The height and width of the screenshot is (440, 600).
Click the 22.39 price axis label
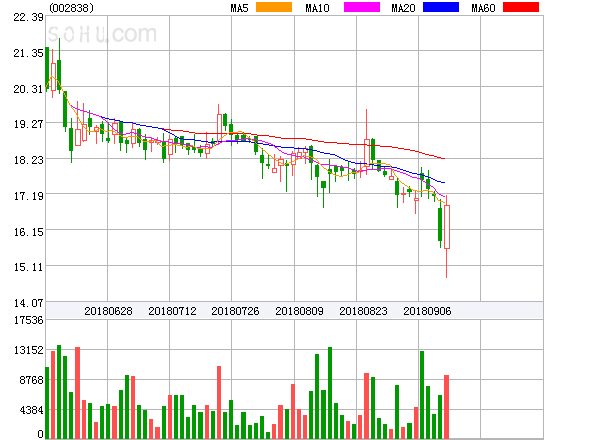click(x=28, y=17)
